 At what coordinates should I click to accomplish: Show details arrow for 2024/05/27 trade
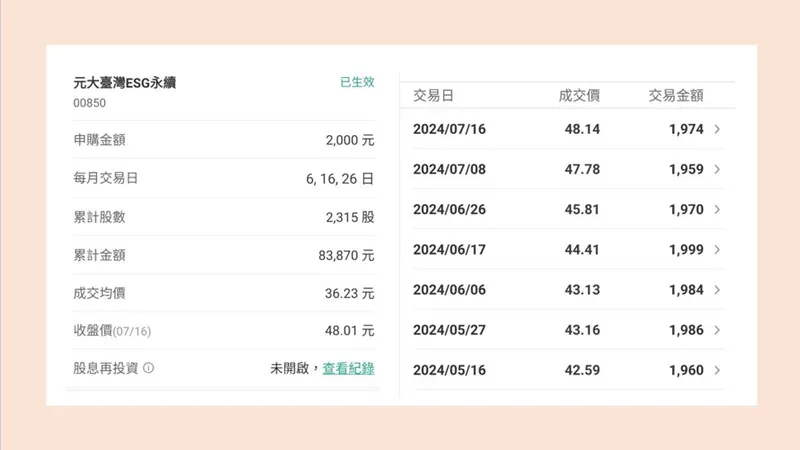click(718, 330)
